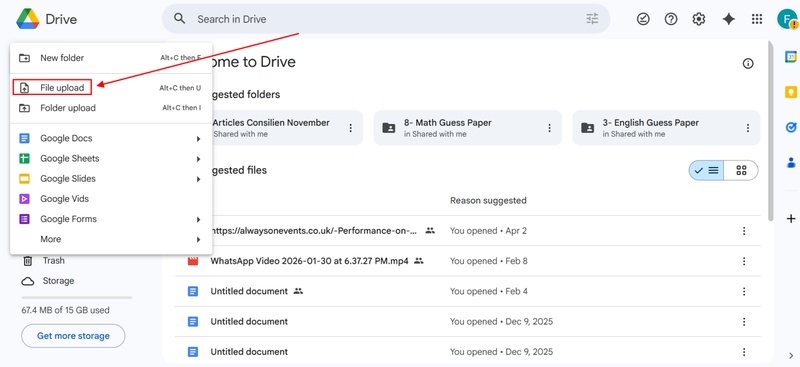Viewport: 800px width, 367px height.
Task: More actions for WhatsApp Video file row
Action: 744,261
